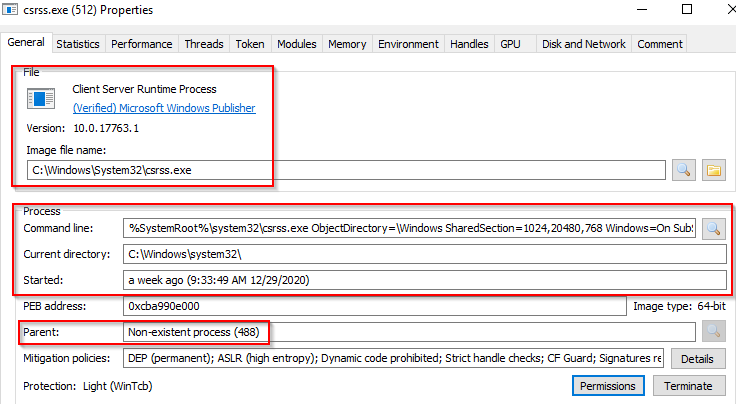Open the Verified Microsoft Windows Publisher link

tap(164, 108)
